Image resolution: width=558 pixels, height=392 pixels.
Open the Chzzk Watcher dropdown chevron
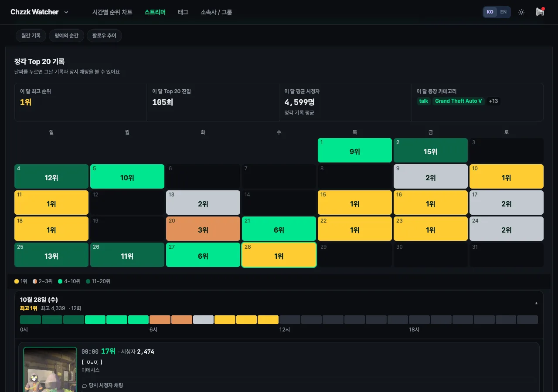[x=66, y=12]
